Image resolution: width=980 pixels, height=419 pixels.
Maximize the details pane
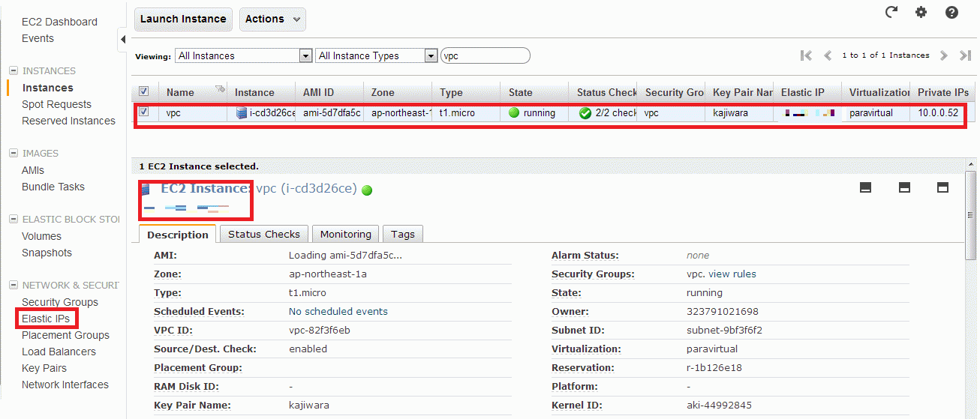pos(943,187)
